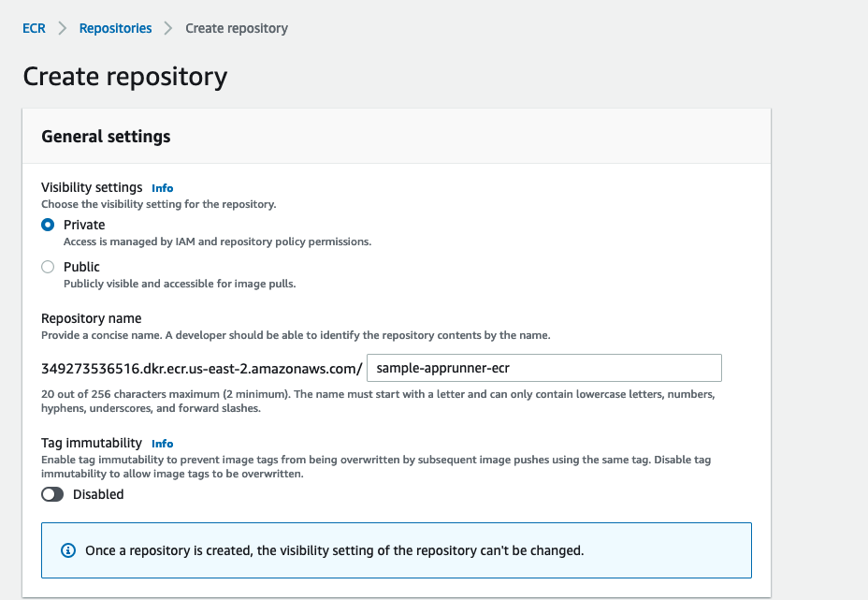
Task: Click the Create repository page heading
Action: pos(125,76)
